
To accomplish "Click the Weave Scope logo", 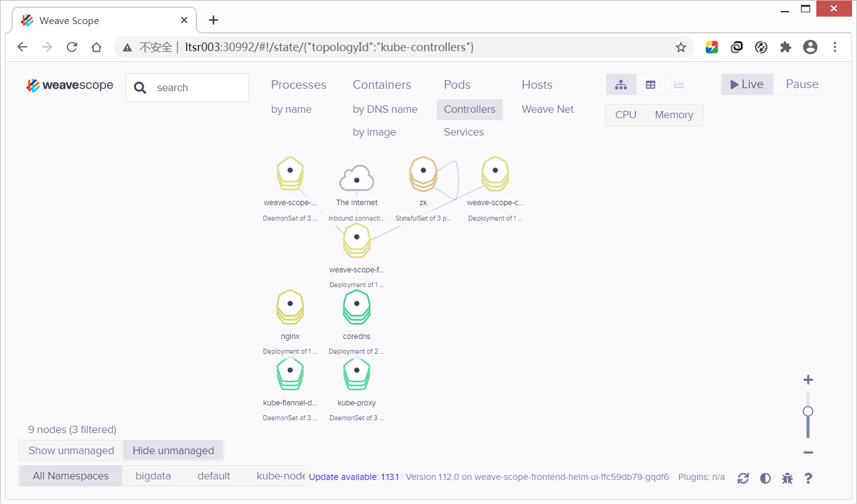I will pyautogui.click(x=70, y=85).
